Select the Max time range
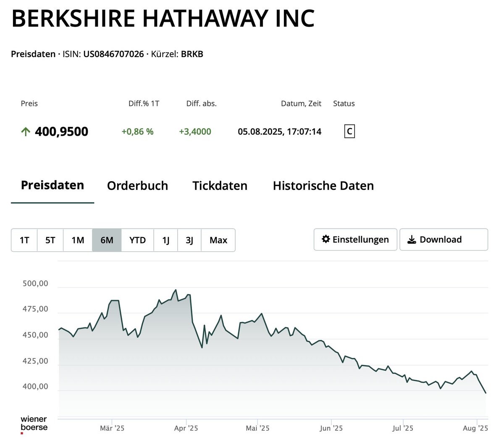Screen dimensions: 504x448 (x=218, y=240)
